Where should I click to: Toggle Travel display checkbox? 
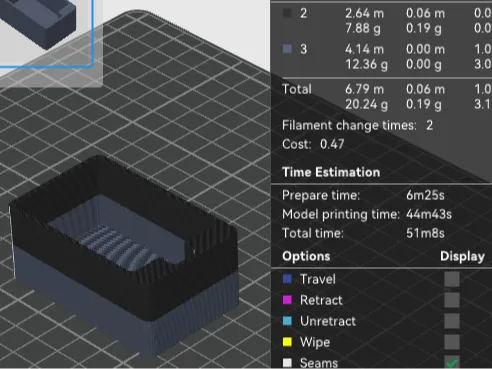[452, 279]
